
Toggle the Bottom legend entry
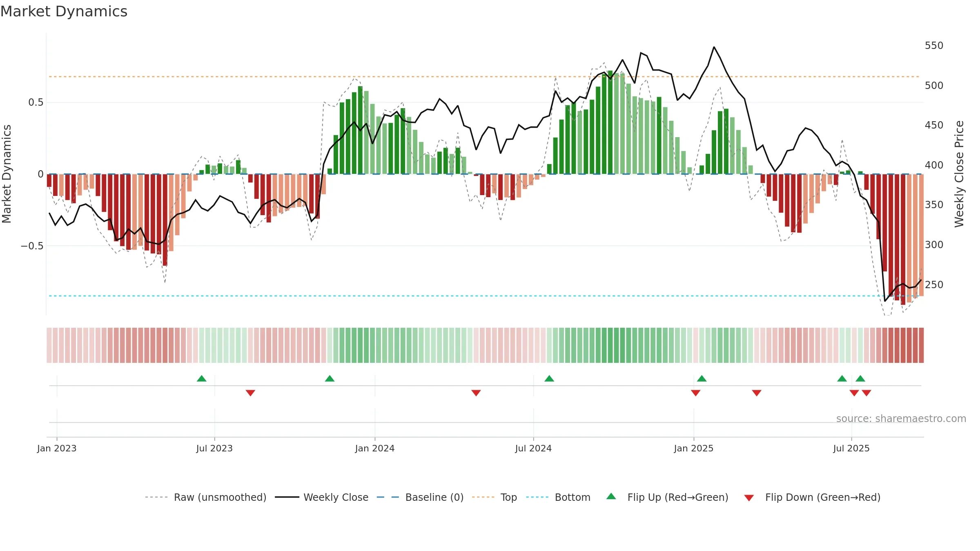pyautogui.click(x=558, y=497)
